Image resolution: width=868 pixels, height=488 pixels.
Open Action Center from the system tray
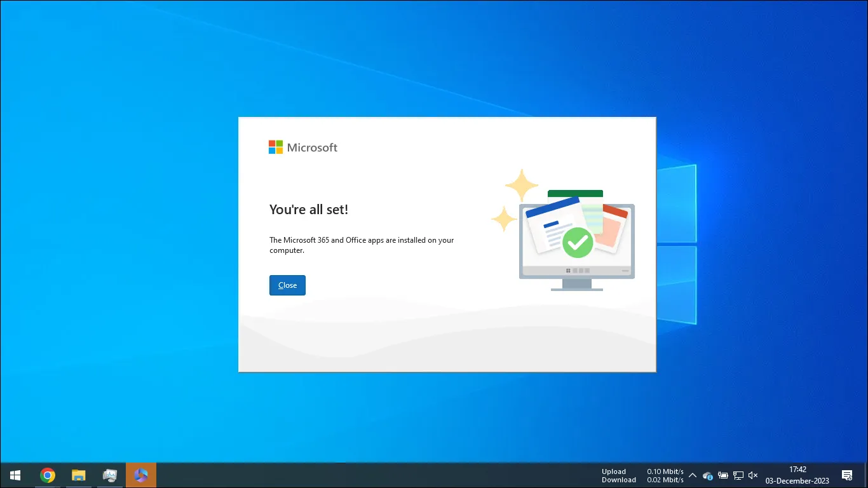pyautogui.click(x=847, y=475)
